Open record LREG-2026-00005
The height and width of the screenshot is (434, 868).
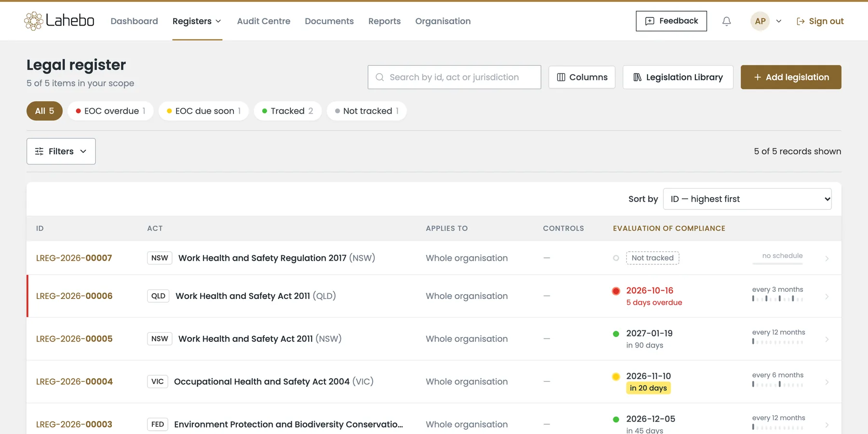74,339
